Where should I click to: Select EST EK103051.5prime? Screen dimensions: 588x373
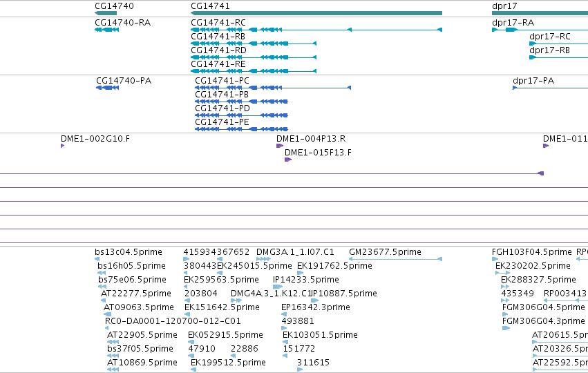point(320,335)
